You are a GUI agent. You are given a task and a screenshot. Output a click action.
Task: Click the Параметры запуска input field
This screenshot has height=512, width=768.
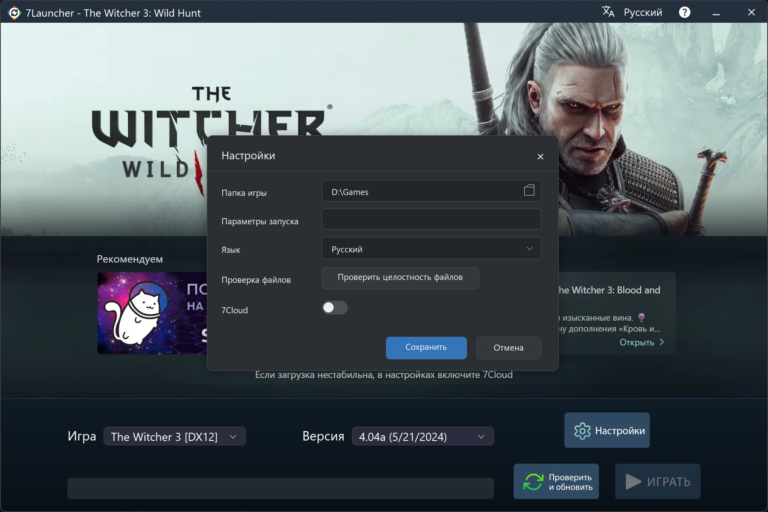pyautogui.click(x=431, y=219)
